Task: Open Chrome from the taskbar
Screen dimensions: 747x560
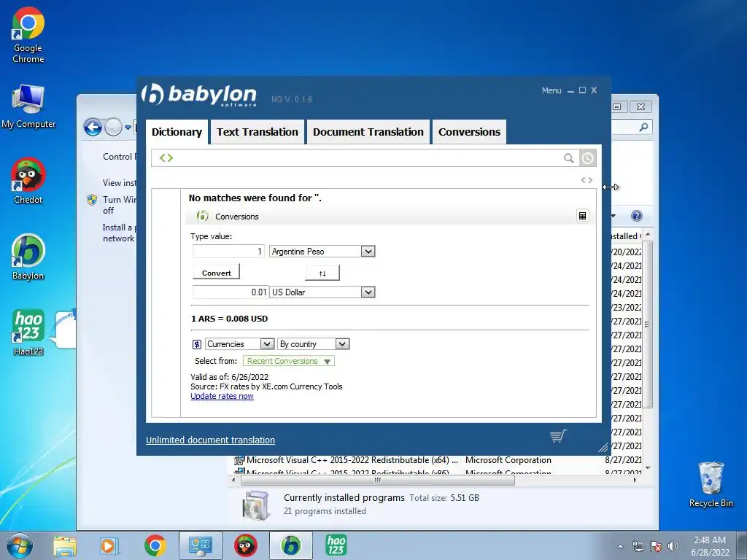Action: (155, 545)
